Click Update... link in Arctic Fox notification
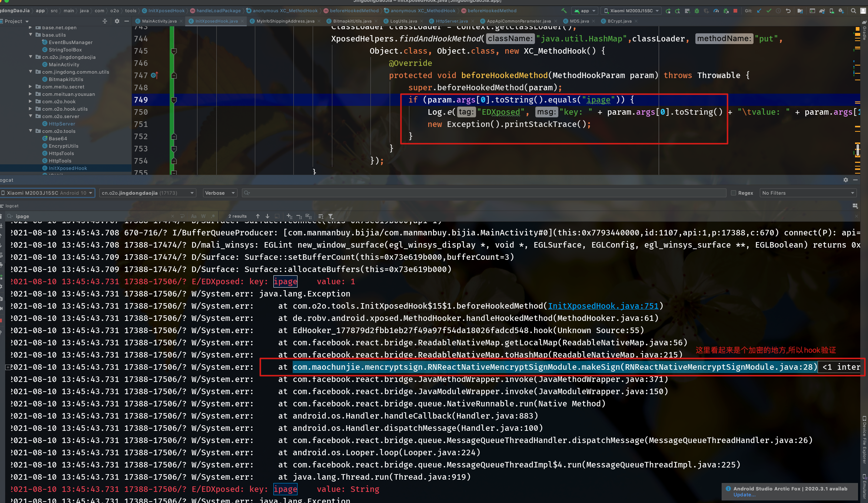The width and height of the screenshot is (868, 503). coord(744,495)
